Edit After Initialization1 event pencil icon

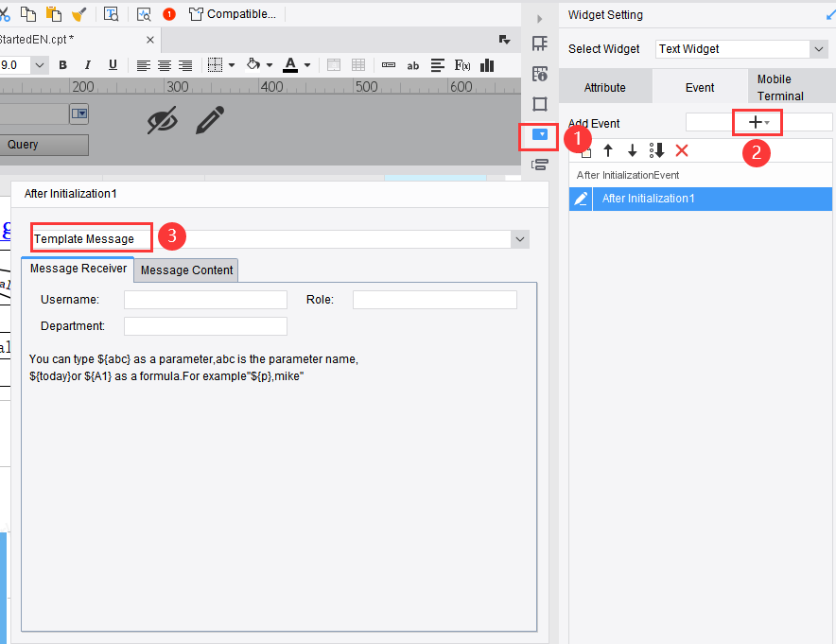coord(581,199)
